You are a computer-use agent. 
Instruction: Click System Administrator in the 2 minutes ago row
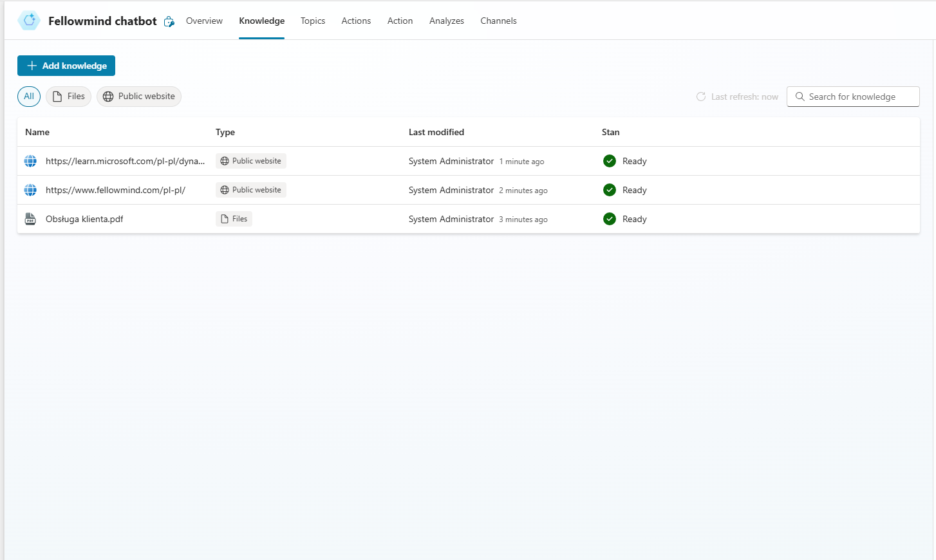(451, 190)
